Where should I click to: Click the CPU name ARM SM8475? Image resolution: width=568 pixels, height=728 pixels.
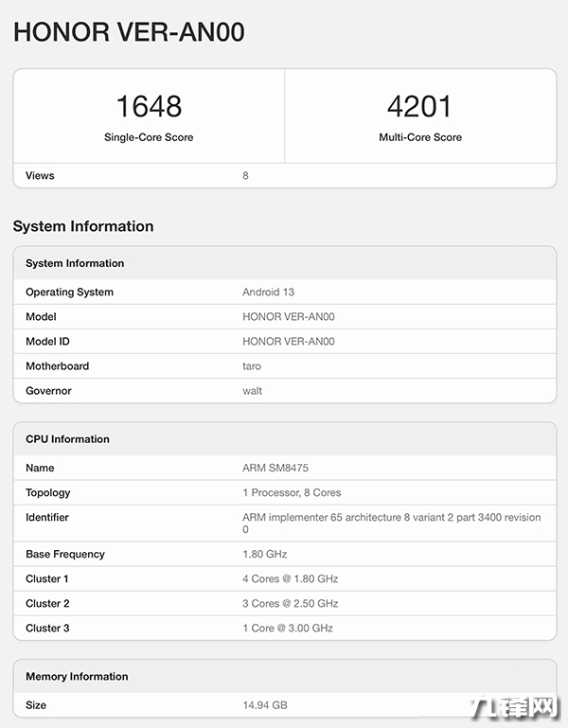point(275,469)
